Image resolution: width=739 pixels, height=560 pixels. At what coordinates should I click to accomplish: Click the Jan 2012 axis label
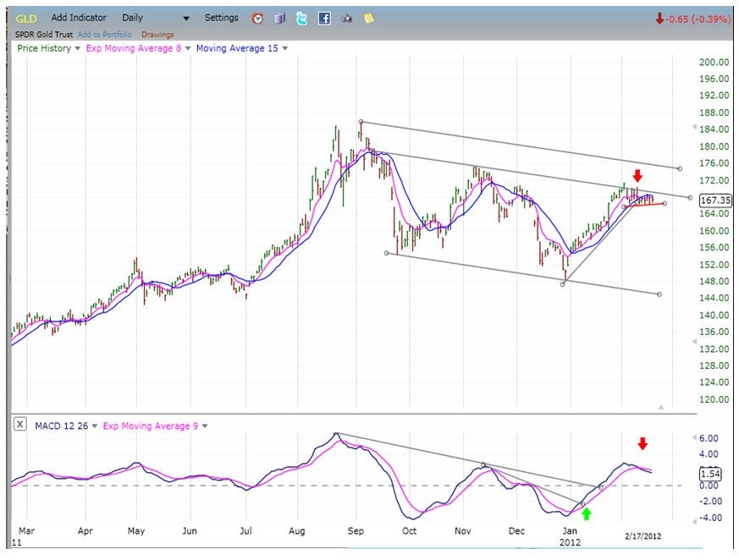[x=570, y=536]
